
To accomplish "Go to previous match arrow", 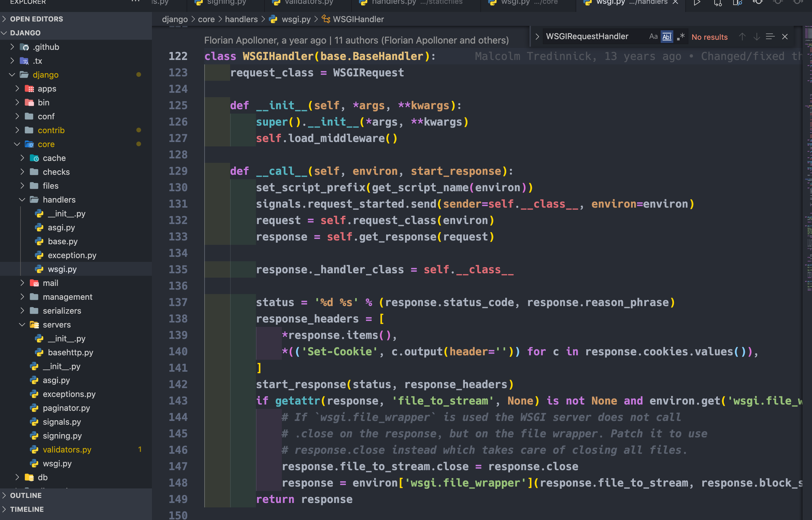I will (x=742, y=37).
